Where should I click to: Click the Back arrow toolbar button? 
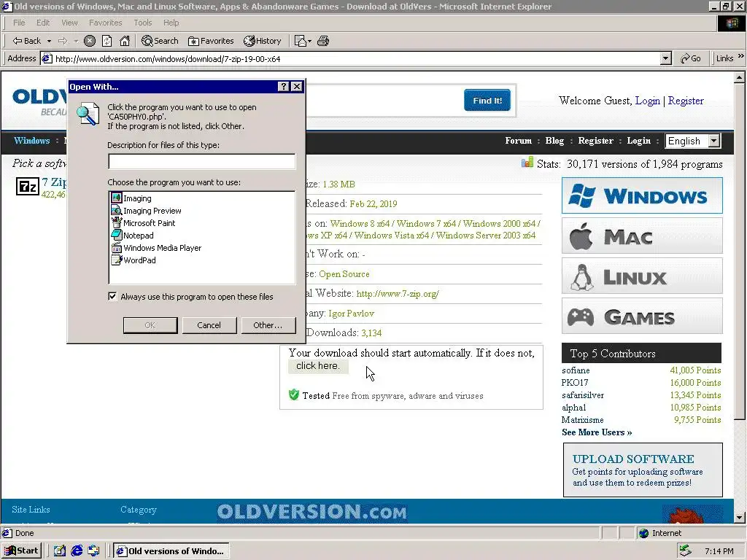pyautogui.click(x=27, y=41)
